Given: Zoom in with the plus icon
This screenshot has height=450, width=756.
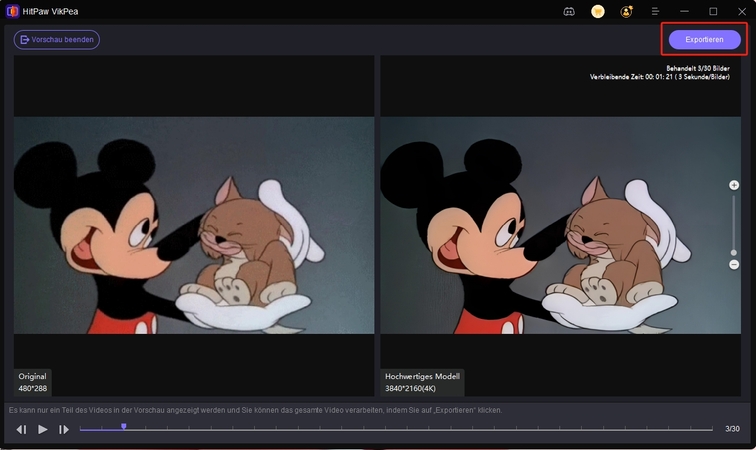Looking at the screenshot, I should [734, 185].
